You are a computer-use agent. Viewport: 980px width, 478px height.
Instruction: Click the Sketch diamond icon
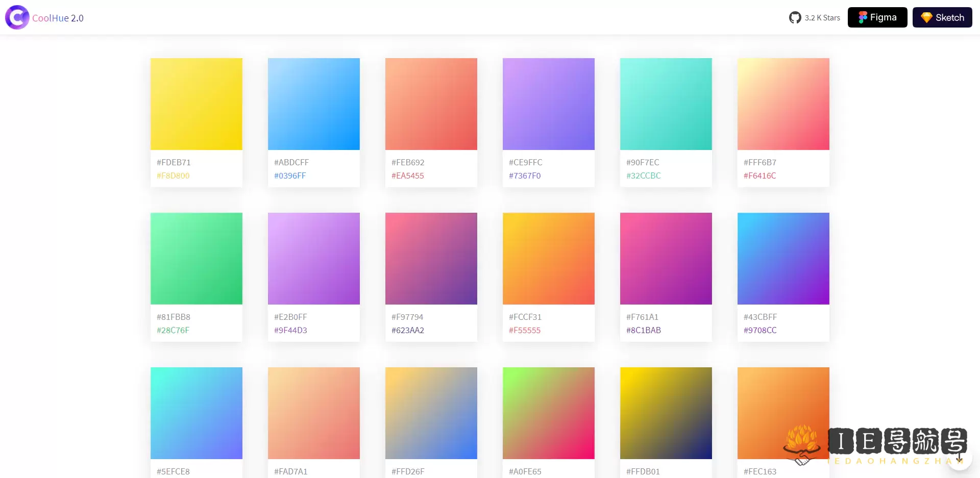926,17
